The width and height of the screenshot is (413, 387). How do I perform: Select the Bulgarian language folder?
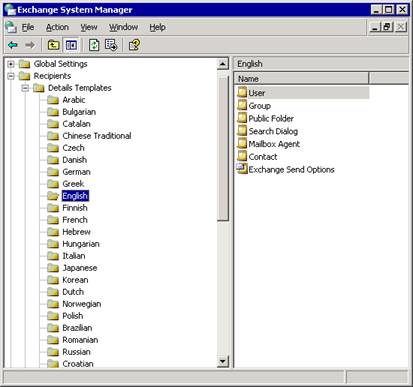79,112
